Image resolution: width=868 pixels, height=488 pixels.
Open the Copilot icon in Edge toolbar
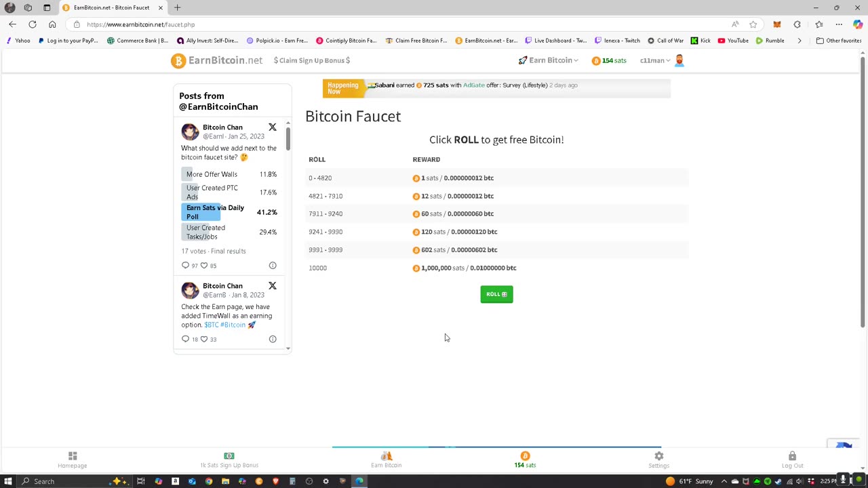tap(858, 24)
